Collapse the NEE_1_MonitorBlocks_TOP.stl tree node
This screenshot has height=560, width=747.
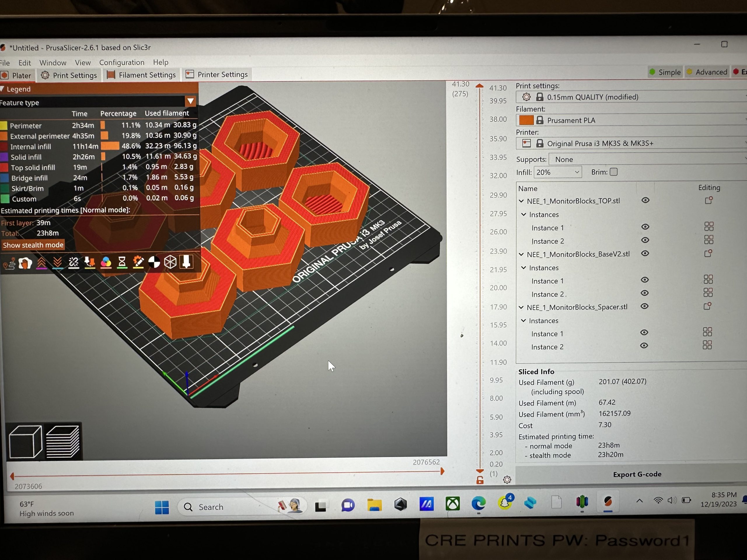coord(521,201)
